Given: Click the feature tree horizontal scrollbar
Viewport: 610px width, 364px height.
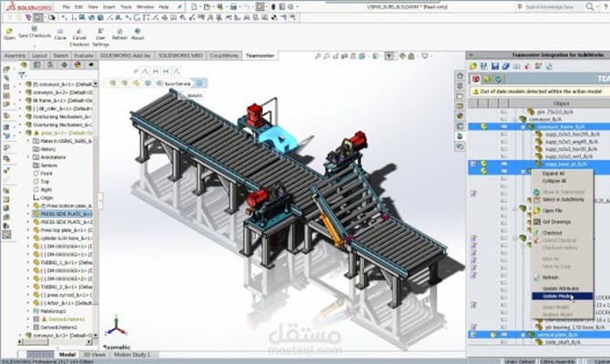Looking at the screenshot, I should pos(55,342).
